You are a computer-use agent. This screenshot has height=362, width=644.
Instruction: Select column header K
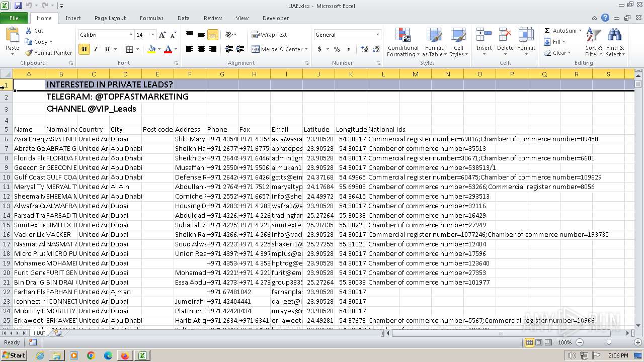pyautogui.click(x=351, y=74)
